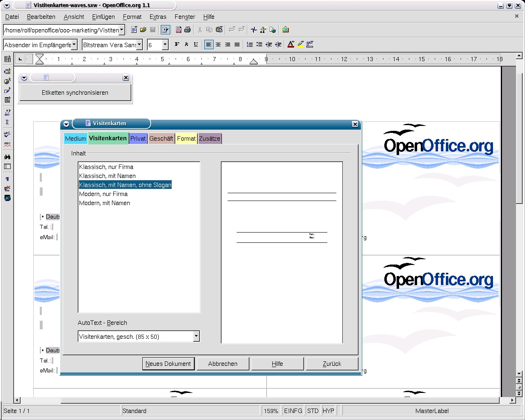Switch to the Geschäft tab
The height and width of the screenshot is (420, 525).
pyautogui.click(x=161, y=139)
